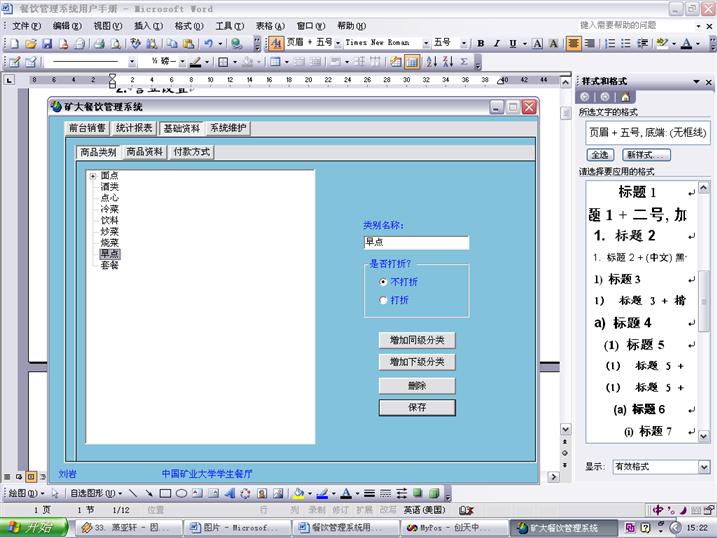717x538 pixels.
Task: Open the style box 页眉 + 五号 dropdown
Action: (338, 43)
